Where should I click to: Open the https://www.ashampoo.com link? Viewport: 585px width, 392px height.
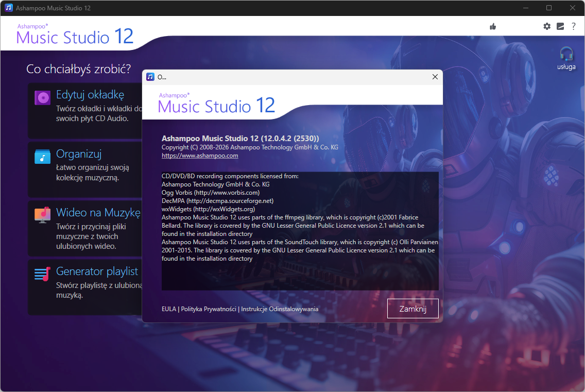(x=200, y=156)
